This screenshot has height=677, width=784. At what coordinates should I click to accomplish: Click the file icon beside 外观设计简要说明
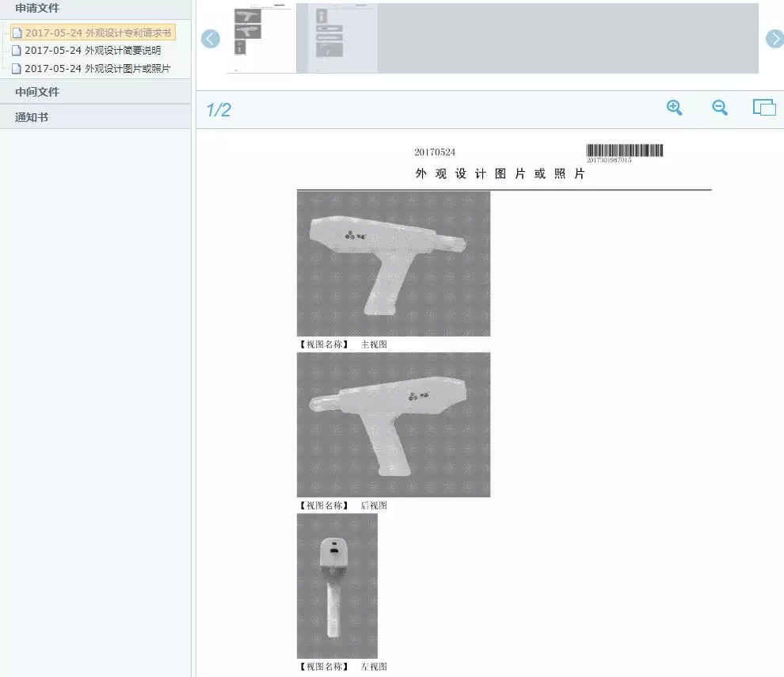tap(17, 51)
